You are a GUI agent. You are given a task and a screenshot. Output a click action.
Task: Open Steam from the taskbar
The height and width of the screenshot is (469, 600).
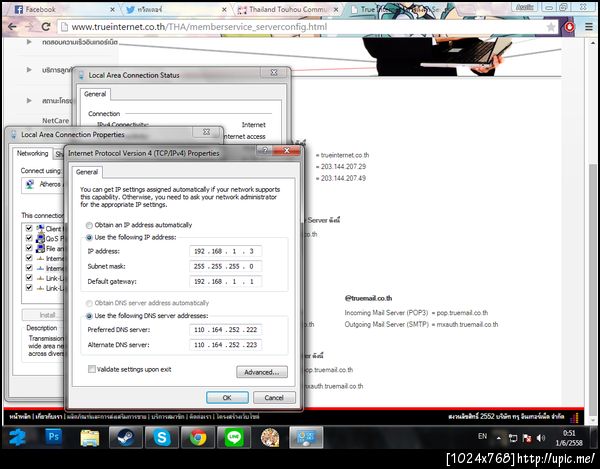tap(126, 437)
